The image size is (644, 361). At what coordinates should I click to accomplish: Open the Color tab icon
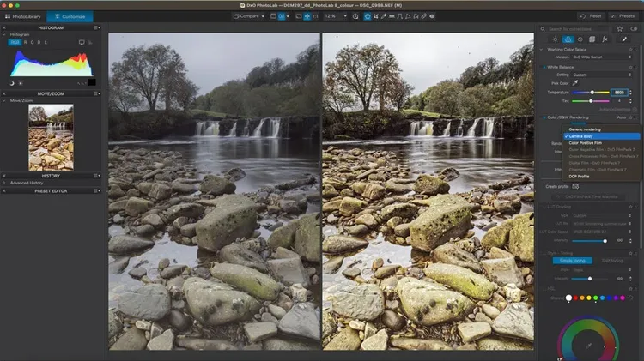click(x=568, y=39)
